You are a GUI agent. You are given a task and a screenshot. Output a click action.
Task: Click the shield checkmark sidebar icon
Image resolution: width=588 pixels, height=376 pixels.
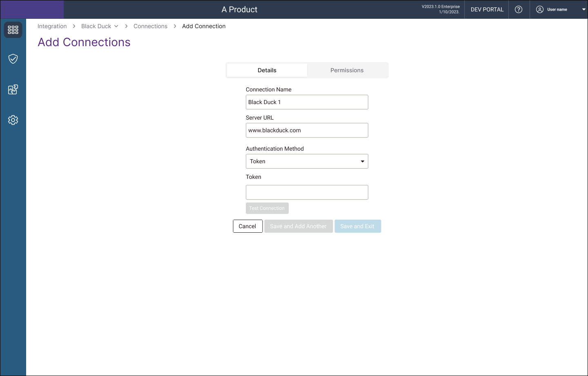pyautogui.click(x=13, y=59)
